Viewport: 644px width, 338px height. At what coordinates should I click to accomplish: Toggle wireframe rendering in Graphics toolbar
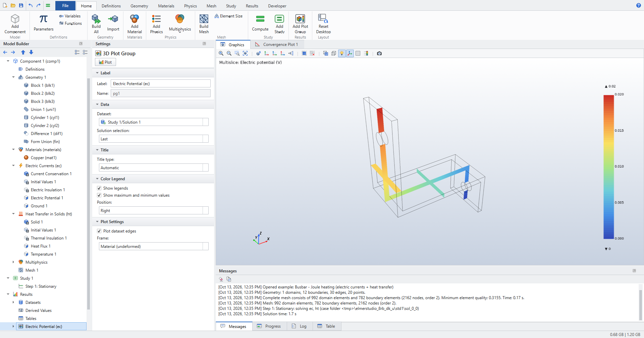click(x=334, y=53)
